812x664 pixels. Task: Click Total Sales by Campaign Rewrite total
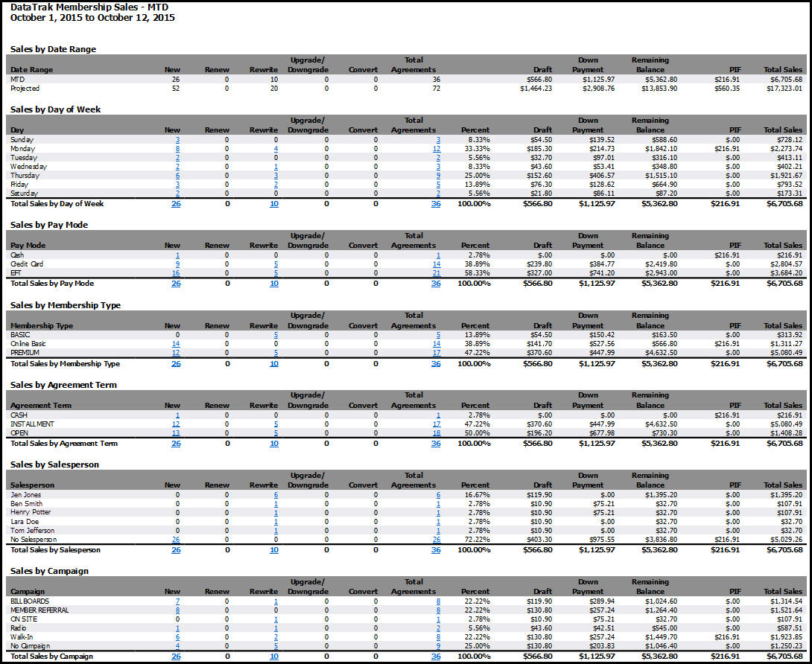click(x=274, y=657)
